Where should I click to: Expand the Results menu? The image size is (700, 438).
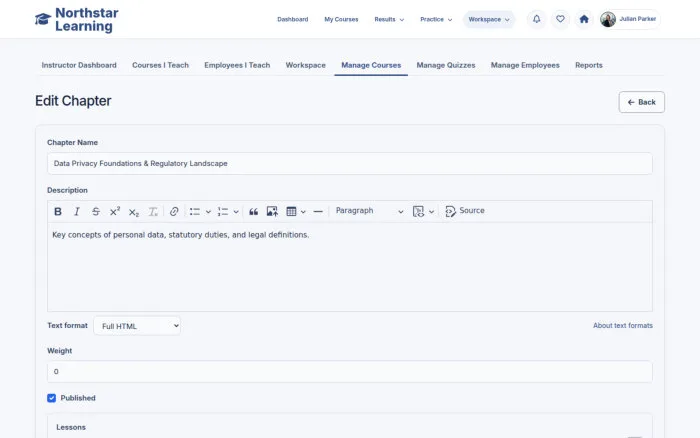tap(389, 20)
